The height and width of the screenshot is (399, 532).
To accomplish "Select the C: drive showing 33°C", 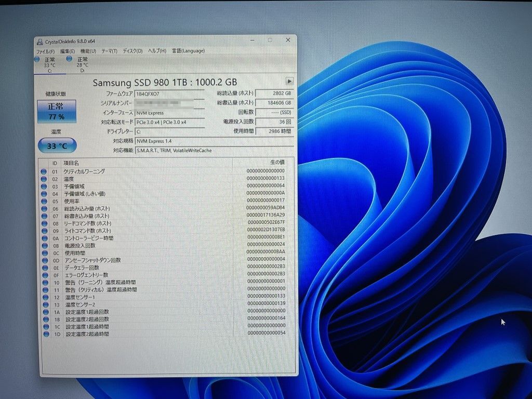I will tap(50, 65).
